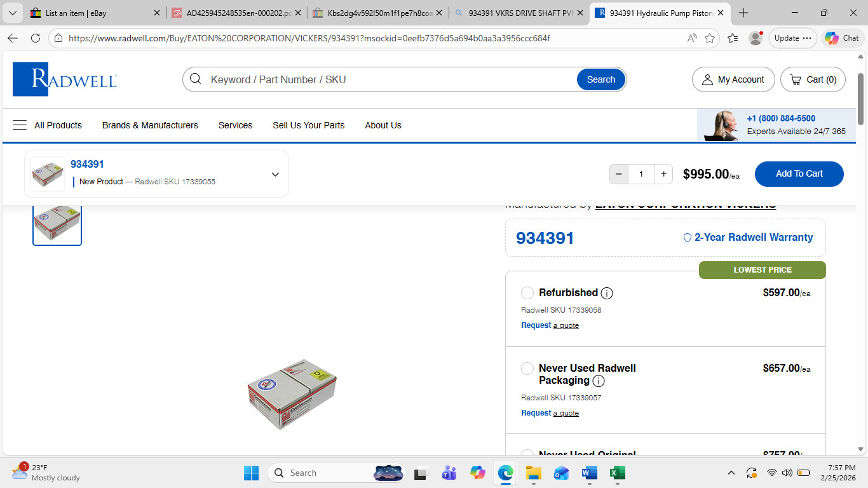Open File Explorer from the taskbar
This screenshot has width=868, height=488.
(533, 473)
